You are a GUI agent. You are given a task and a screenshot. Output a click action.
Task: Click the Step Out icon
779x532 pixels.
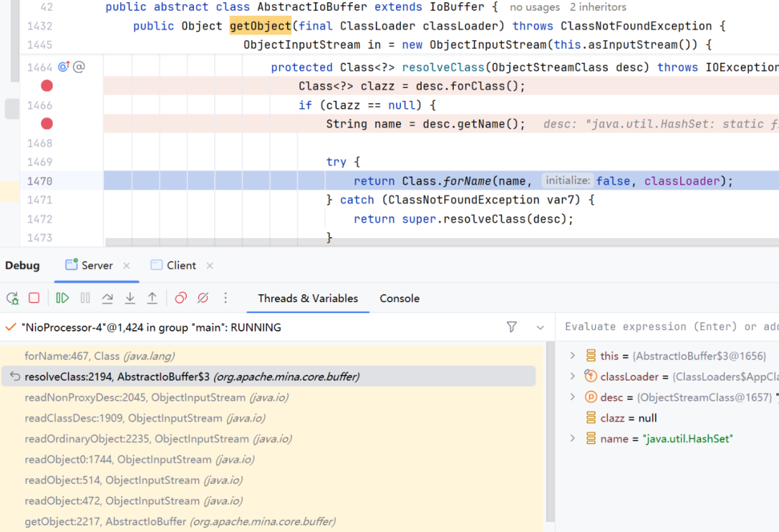[x=152, y=298]
